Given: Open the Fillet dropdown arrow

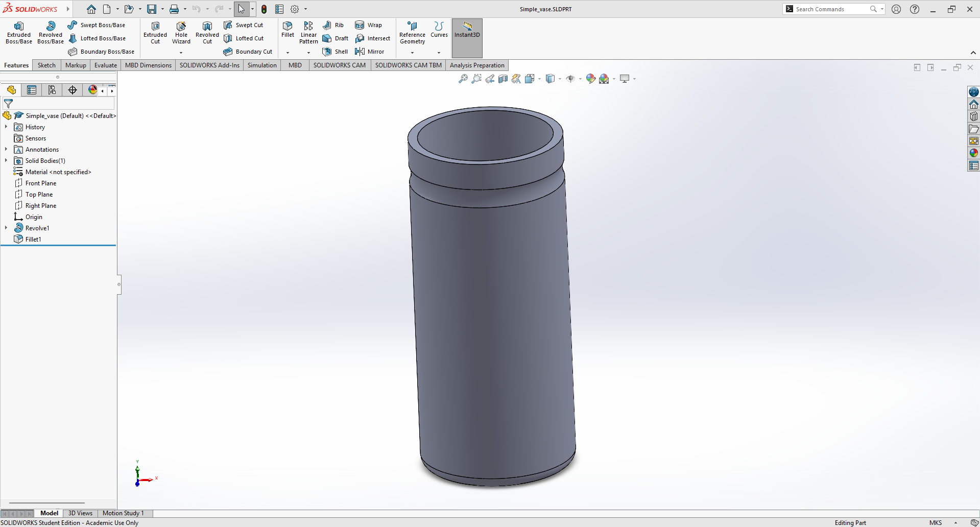Looking at the screenshot, I should pyautogui.click(x=288, y=52).
